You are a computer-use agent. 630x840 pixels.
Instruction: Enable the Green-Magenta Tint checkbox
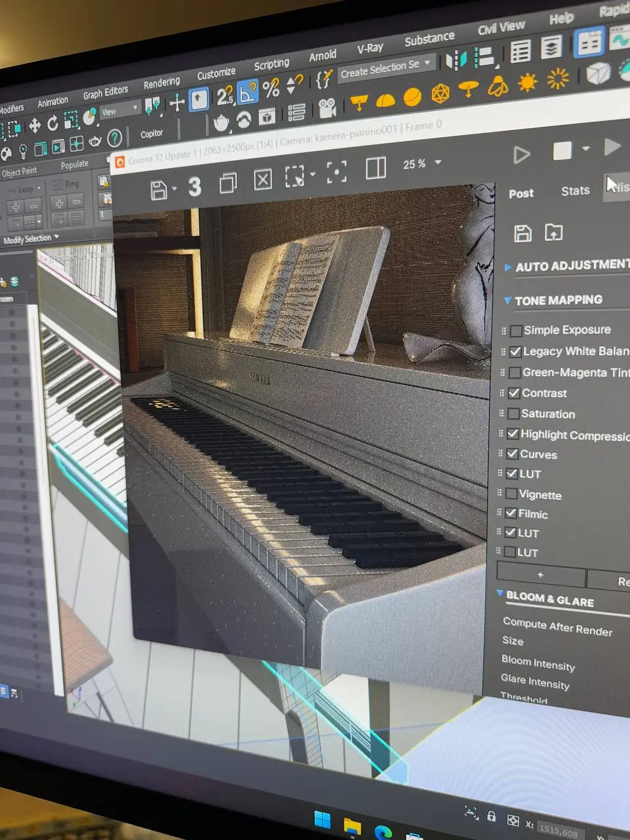515,373
